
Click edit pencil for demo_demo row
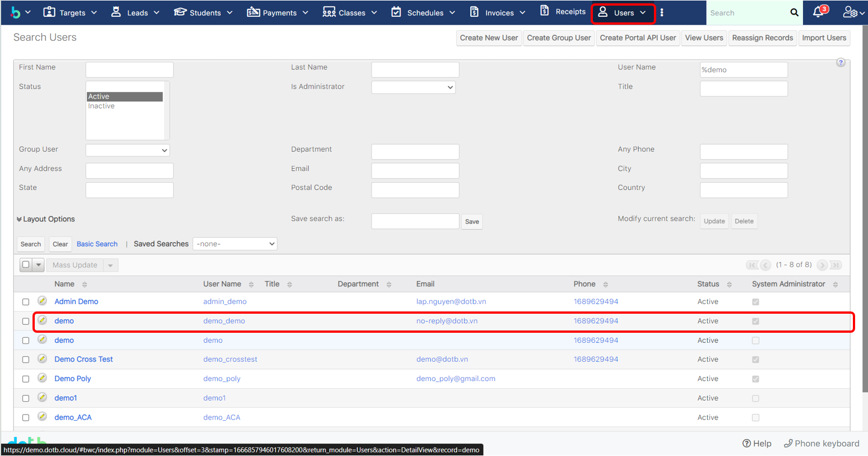point(42,320)
